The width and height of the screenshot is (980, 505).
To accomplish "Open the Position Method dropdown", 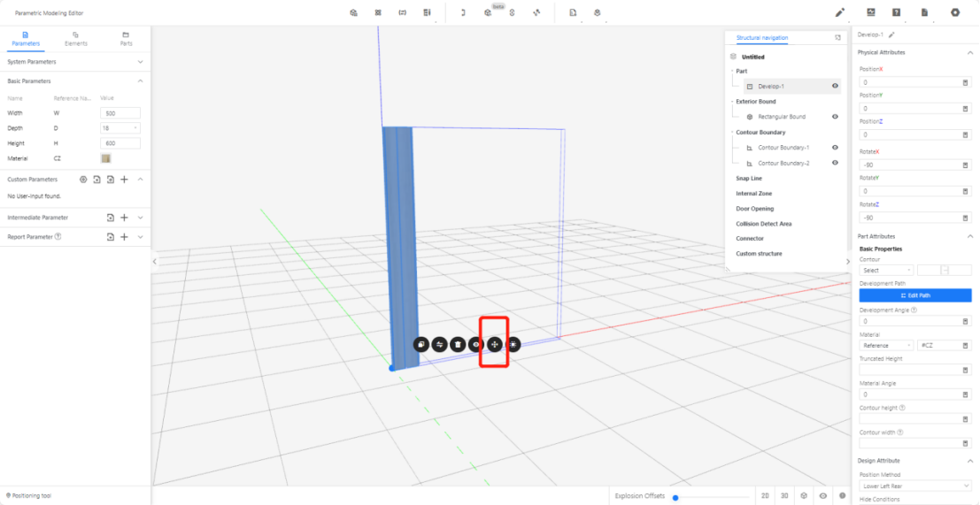I will click(915, 486).
